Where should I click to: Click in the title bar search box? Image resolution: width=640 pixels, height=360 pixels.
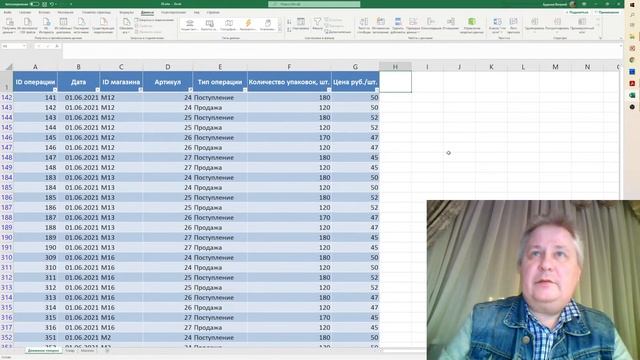[x=314, y=4]
